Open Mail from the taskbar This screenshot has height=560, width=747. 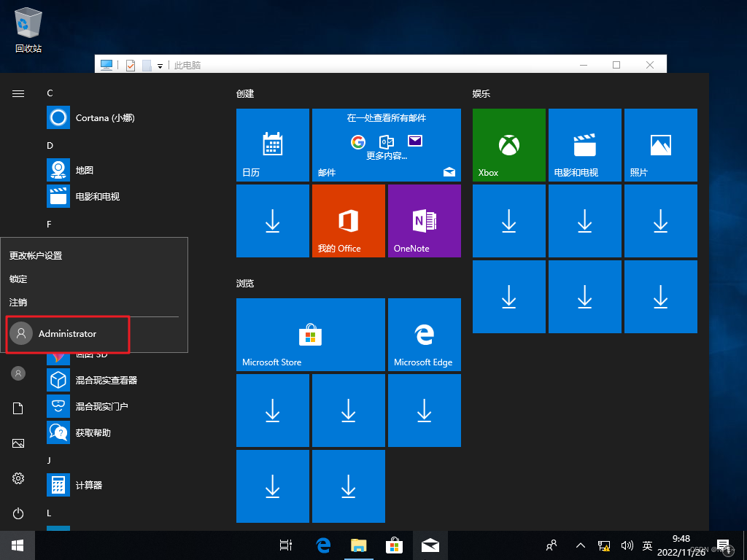point(430,545)
